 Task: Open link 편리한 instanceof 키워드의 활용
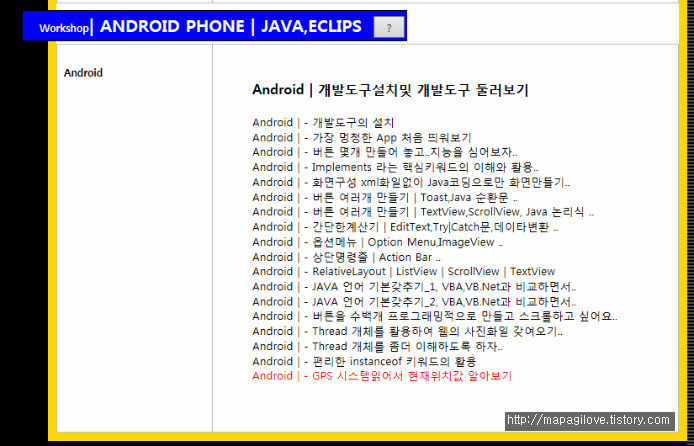pyautogui.click(x=364, y=361)
